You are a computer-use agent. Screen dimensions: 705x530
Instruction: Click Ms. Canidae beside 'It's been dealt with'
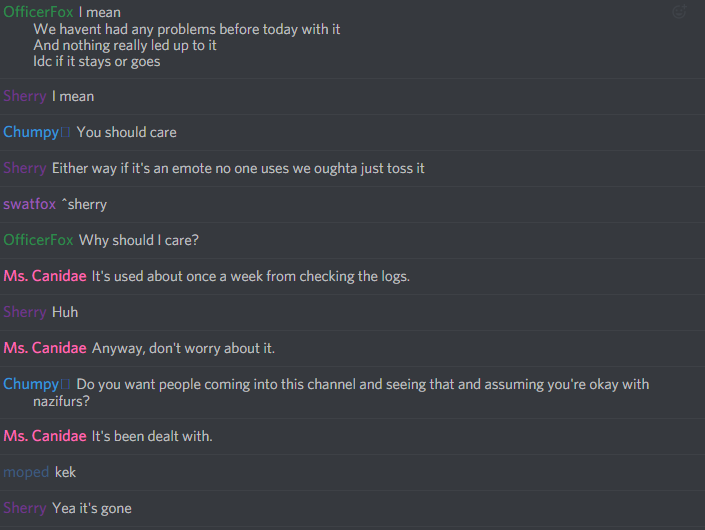(x=45, y=436)
